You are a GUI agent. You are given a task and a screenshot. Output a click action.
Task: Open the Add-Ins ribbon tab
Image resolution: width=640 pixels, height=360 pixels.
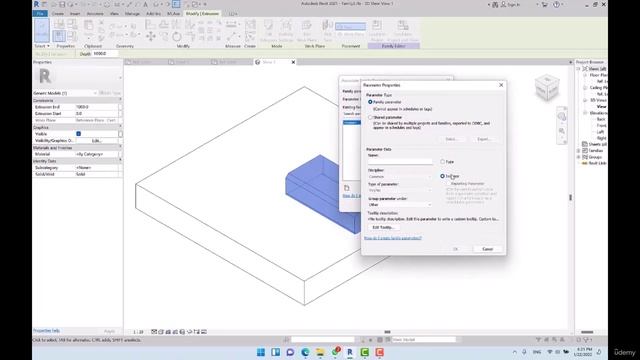153,13
